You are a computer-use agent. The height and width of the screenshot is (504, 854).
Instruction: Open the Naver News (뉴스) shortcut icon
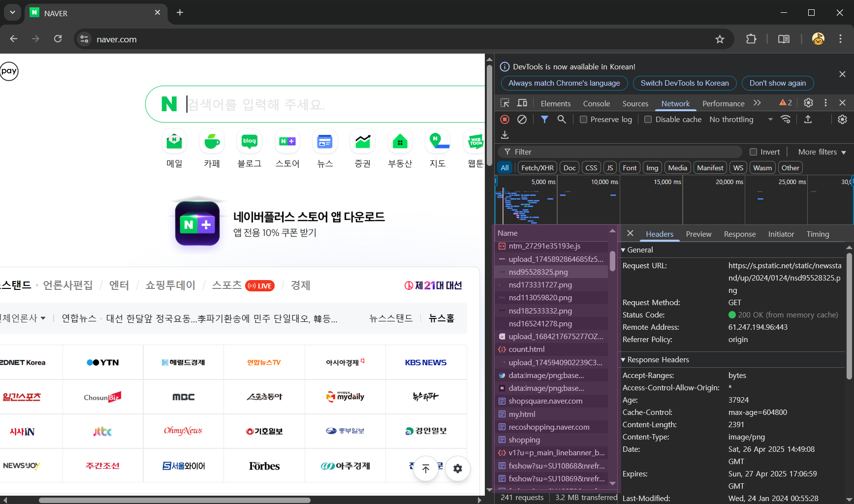[325, 142]
